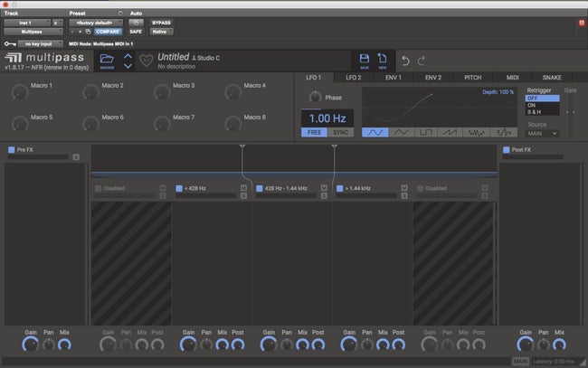Open the <factory default> preset dropdown
The image size is (588, 368).
(96, 23)
